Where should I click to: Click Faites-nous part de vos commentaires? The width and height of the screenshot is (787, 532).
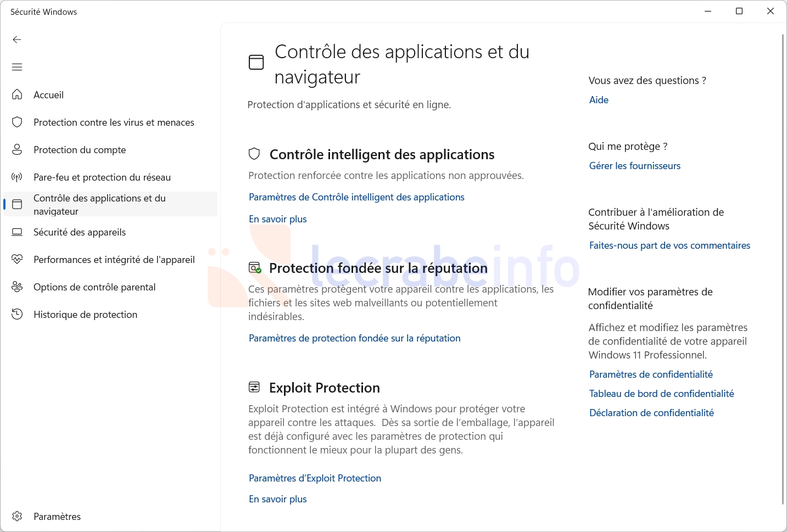coord(669,245)
